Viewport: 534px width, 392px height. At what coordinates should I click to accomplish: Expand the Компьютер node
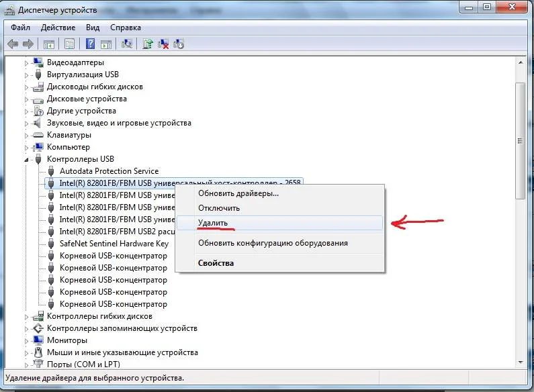pyautogui.click(x=26, y=148)
